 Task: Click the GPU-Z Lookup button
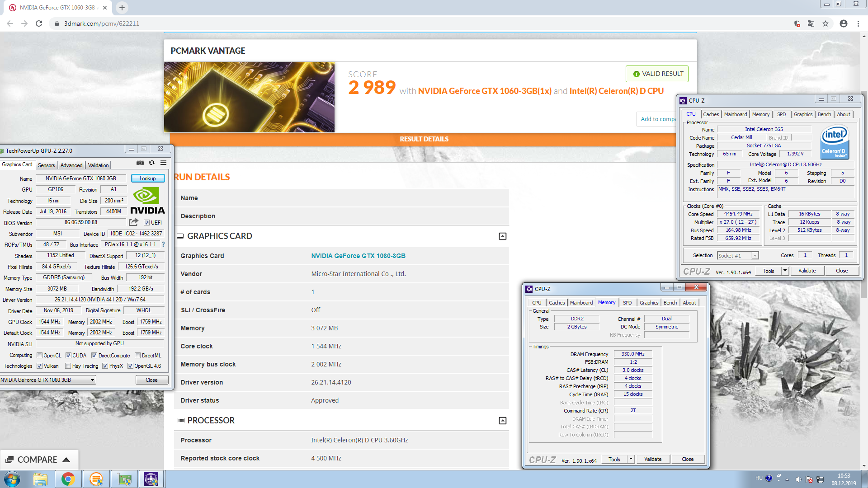148,178
